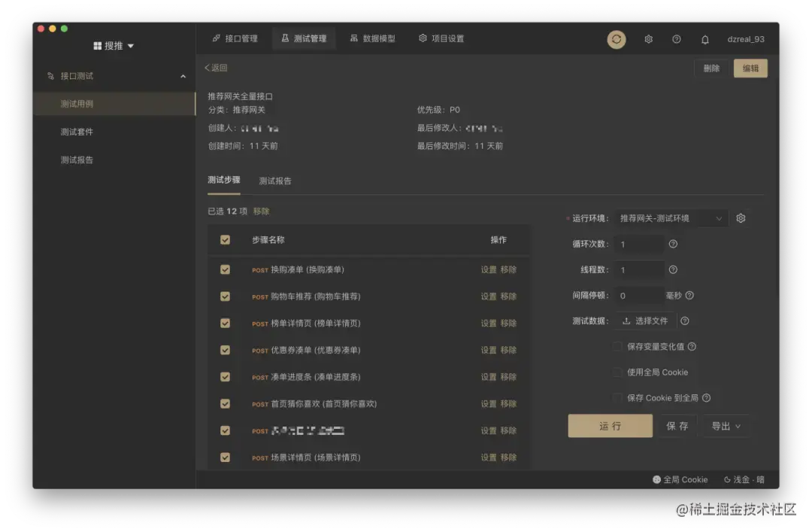Toggle the select-all steps checkbox
Viewport: 812px width, 532px height.
[x=225, y=240]
